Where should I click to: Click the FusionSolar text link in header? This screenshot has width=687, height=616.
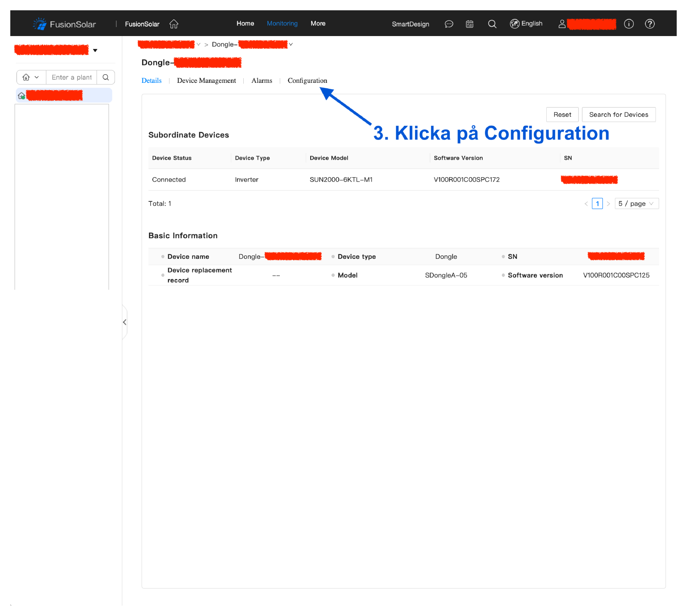point(142,24)
